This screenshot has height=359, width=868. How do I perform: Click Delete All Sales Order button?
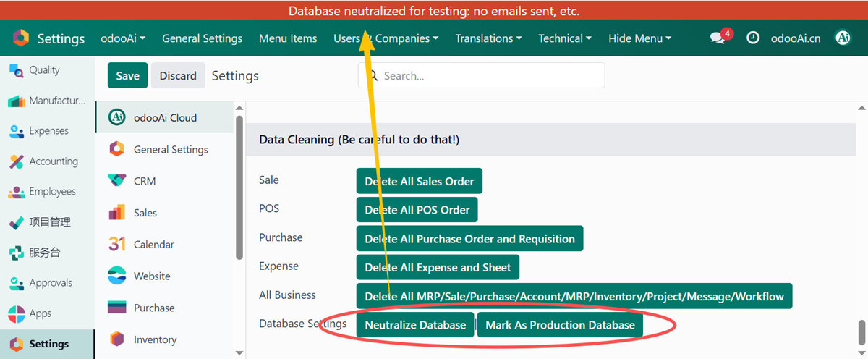(x=420, y=181)
